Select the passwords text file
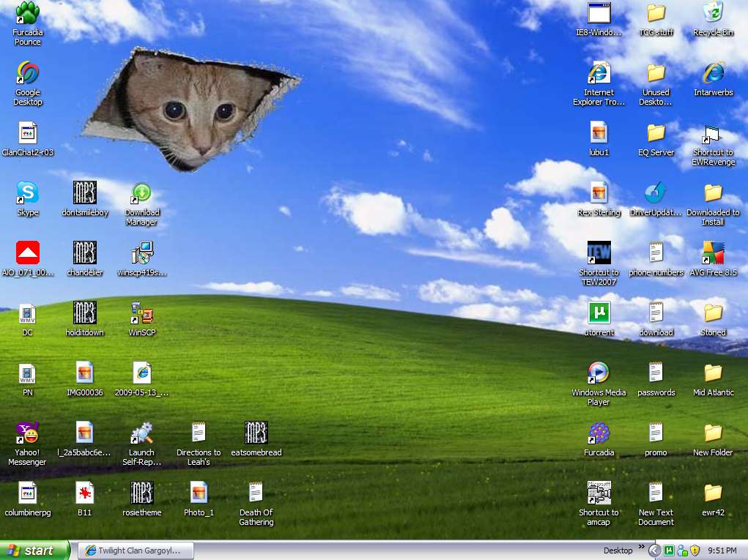 [656, 373]
